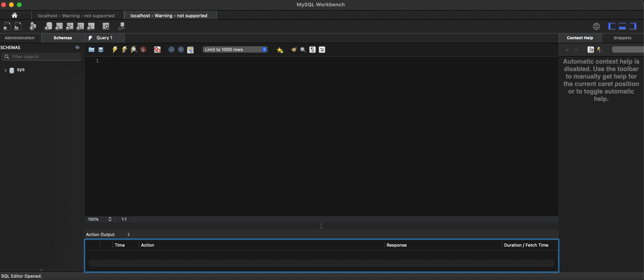Viewport: 644px width, 280px height.
Task: Click the output panel horizontal scrollbar
Action: 321,263
